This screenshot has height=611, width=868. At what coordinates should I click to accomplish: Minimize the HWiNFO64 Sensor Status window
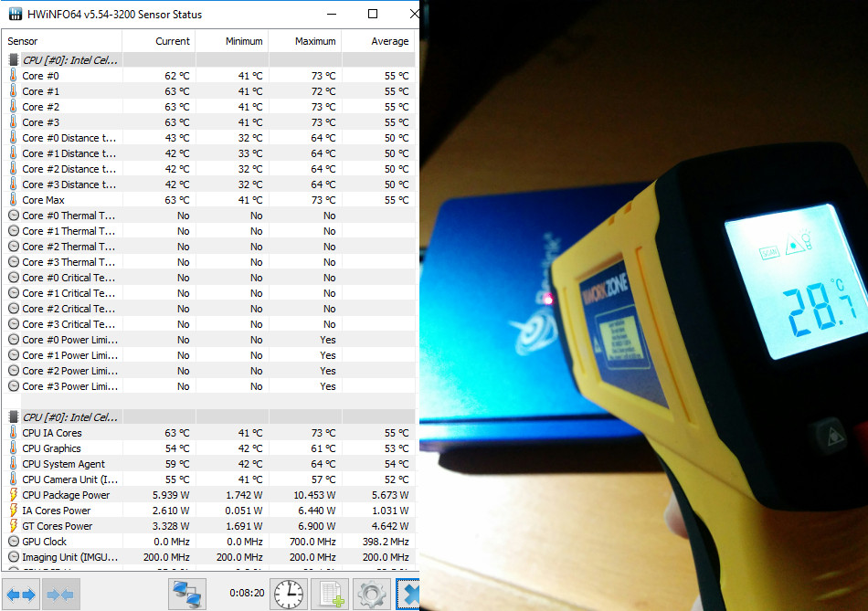[332, 14]
